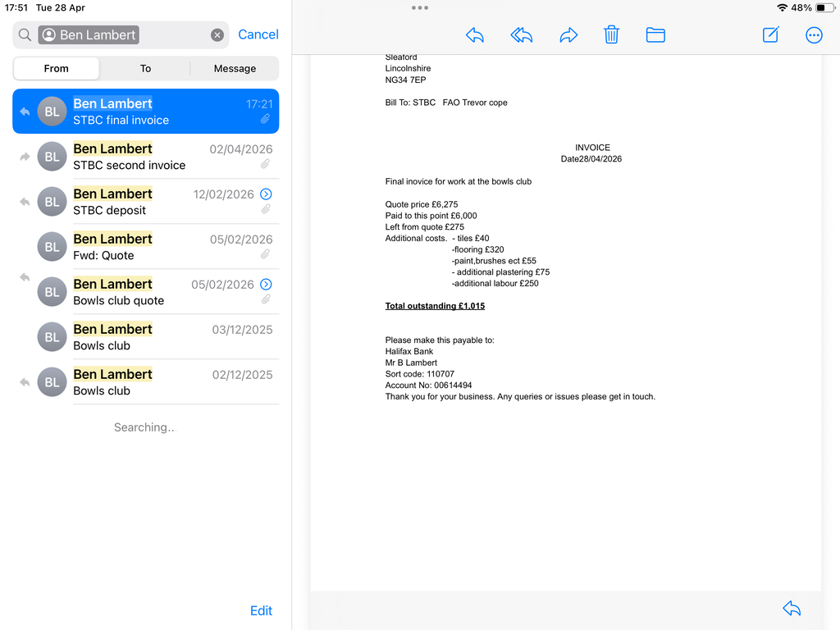This screenshot has width=840, height=630.
Task: Open Bowls club email dated 03/12/2025
Action: pos(146,336)
